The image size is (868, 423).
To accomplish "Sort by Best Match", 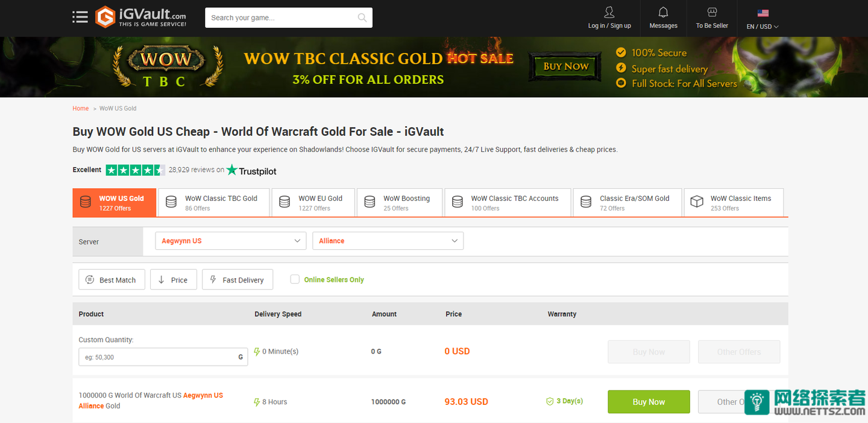I will (112, 279).
